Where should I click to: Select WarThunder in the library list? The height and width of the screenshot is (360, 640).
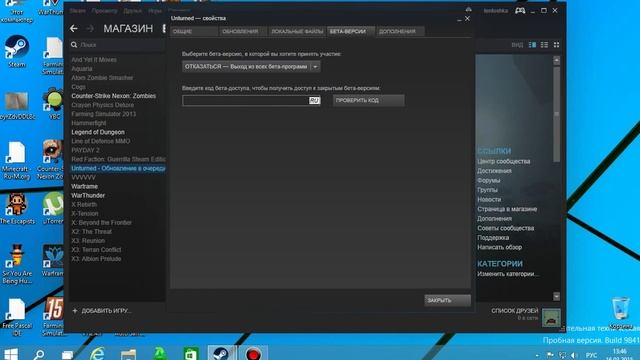tap(88, 196)
